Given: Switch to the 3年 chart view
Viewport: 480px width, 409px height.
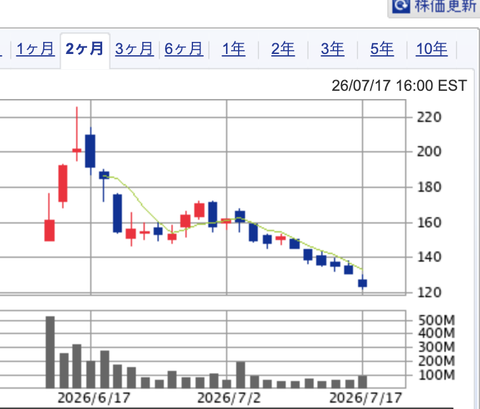Looking at the screenshot, I should pyautogui.click(x=332, y=49).
